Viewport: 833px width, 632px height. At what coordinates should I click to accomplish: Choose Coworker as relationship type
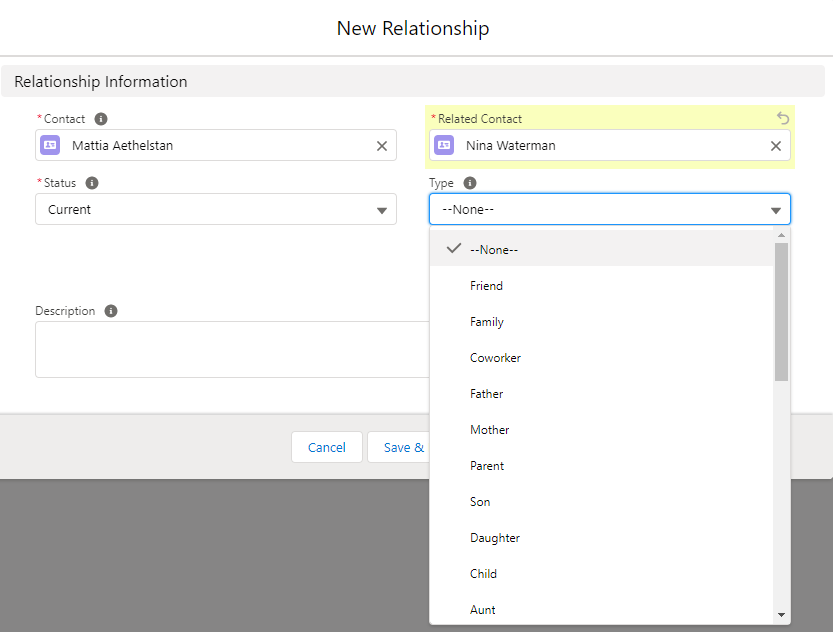[x=601, y=358]
